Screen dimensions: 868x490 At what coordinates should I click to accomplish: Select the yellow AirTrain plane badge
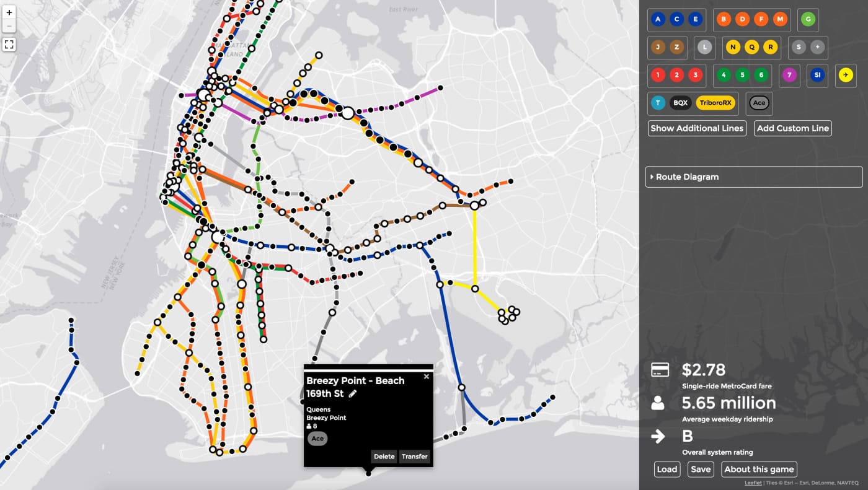pos(845,74)
